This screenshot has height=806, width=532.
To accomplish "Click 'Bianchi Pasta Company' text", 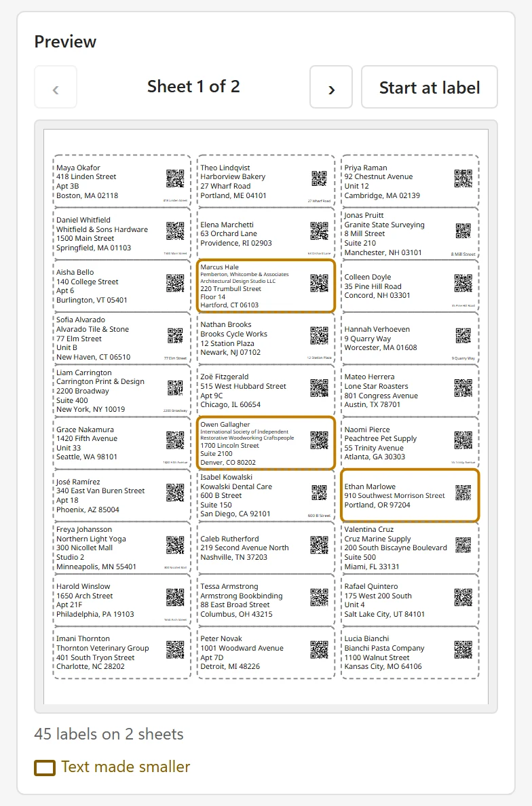I will point(385,648).
